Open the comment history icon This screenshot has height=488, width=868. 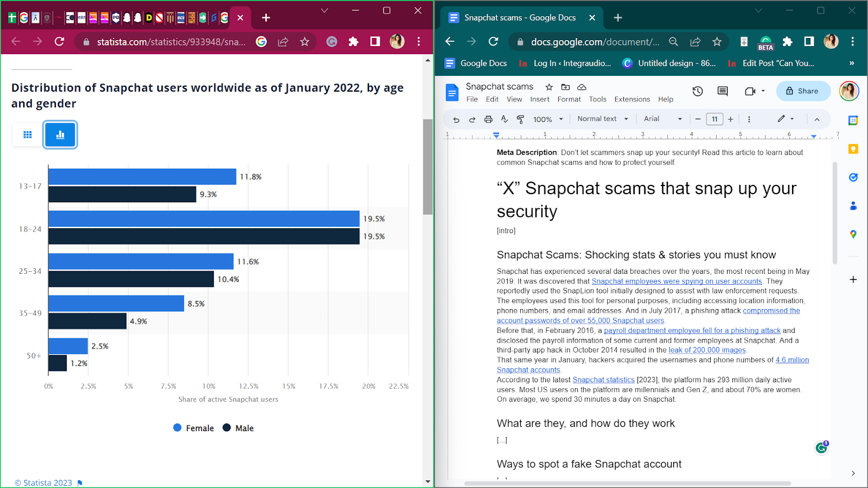coord(722,91)
